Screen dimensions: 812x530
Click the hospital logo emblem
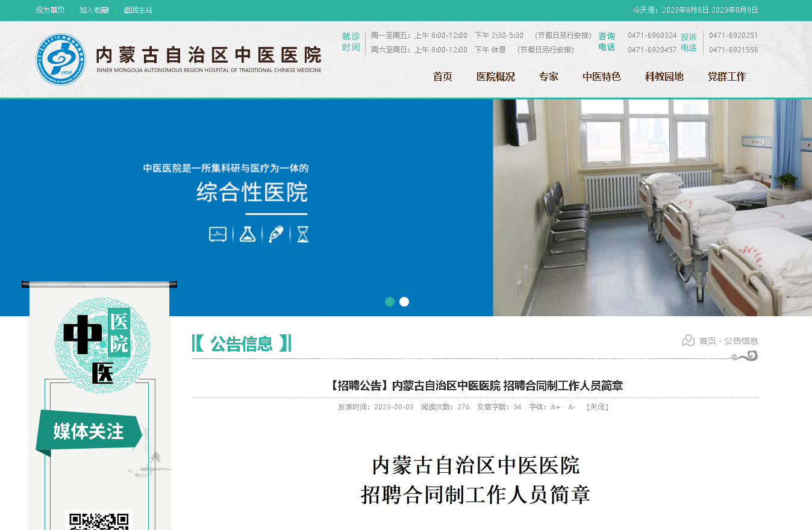(x=60, y=59)
